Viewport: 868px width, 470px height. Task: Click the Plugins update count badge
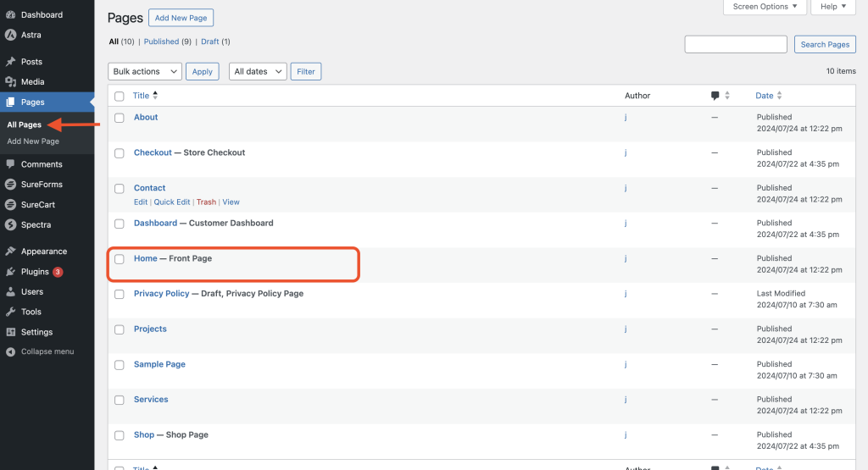point(58,272)
